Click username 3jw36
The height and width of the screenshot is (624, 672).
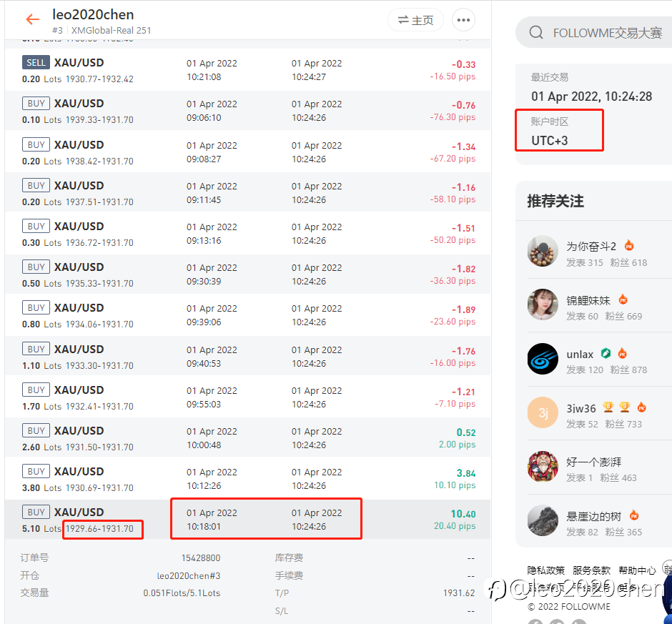point(581,408)
